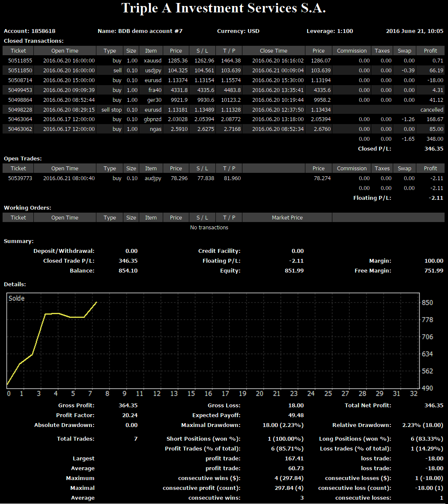Click ticket 50498228 cancelled order
This screenshot has height=504, width=448.
[x=20, y=110]
